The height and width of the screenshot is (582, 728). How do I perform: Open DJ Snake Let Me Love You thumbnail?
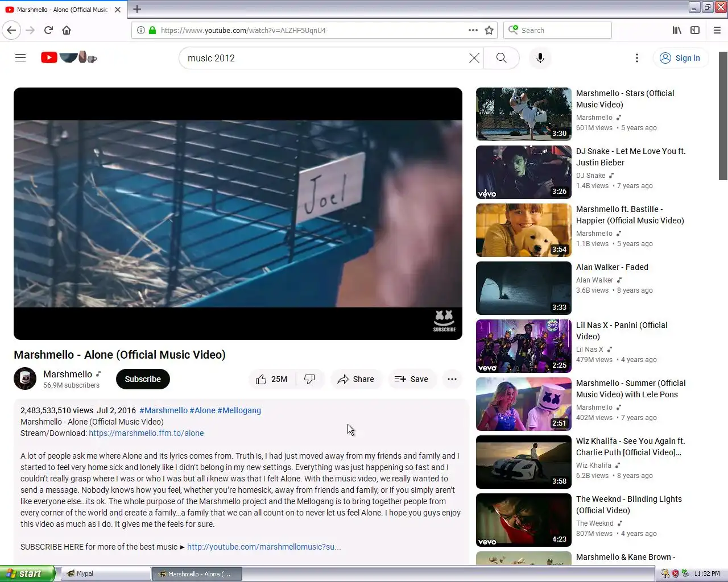click(x=524, y=172)
